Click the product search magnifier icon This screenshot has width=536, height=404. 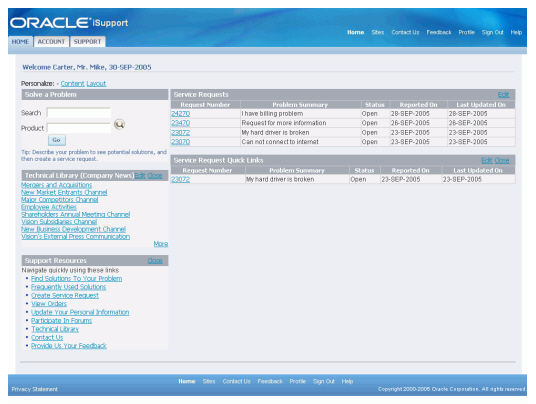119,124
